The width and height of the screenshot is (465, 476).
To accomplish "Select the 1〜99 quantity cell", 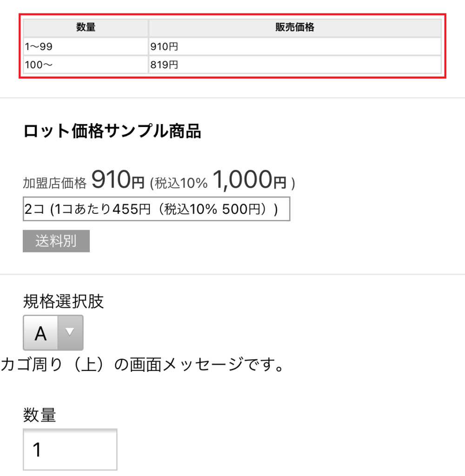I will pyautogui.click(x=86, y=46).
